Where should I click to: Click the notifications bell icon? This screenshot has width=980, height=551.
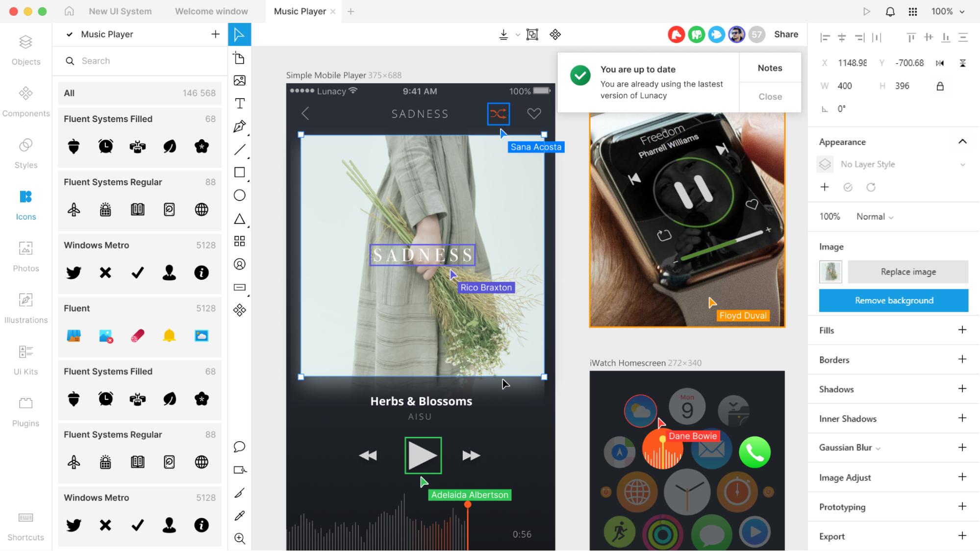pyautogui.click(x=890, y=11)
